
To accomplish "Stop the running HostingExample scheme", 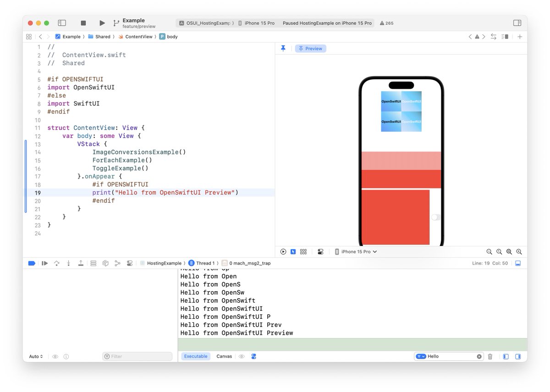I will coord(83,23).
